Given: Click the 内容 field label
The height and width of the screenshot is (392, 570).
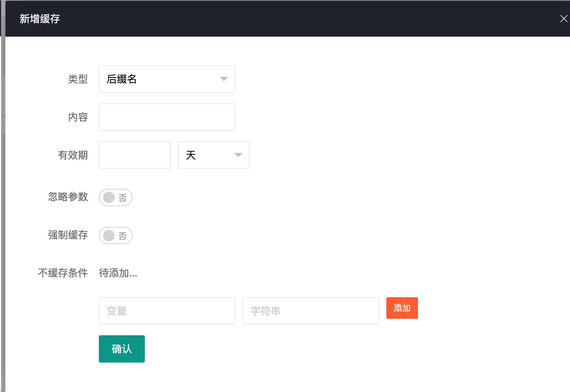Looking at the screenshot, I should [x=78, y=117].
